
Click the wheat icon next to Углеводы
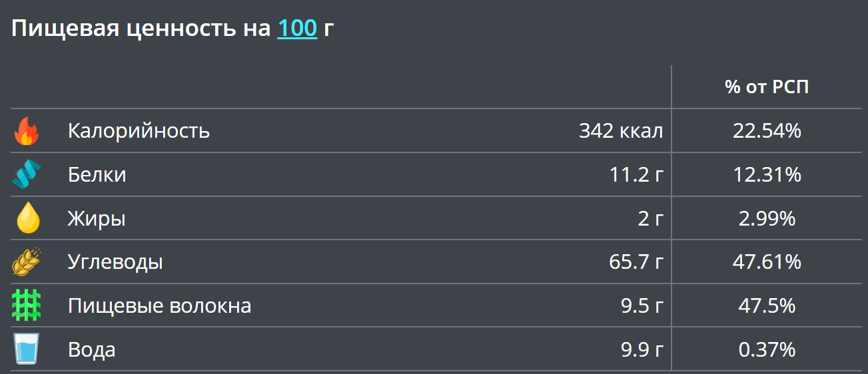tap(27, 262)
